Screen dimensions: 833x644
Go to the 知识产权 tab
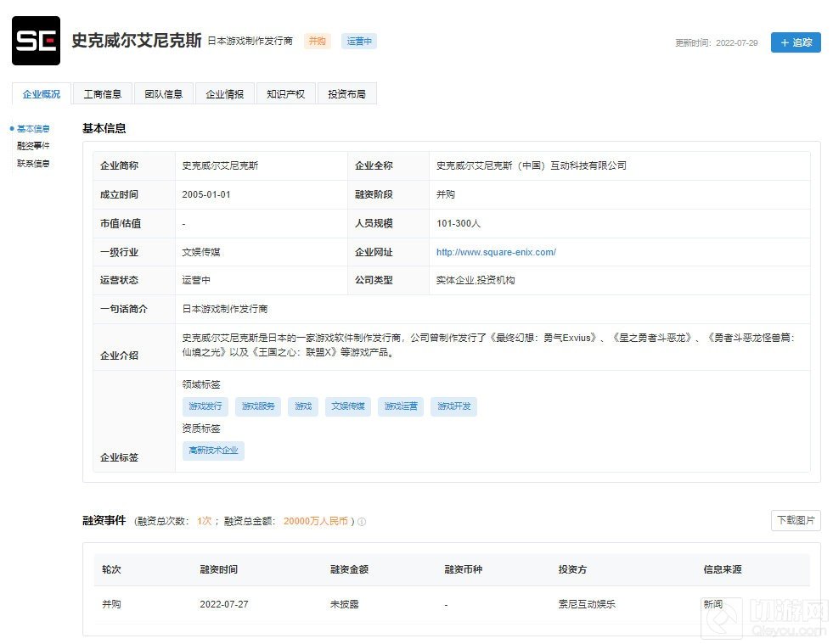coord(285,94)
